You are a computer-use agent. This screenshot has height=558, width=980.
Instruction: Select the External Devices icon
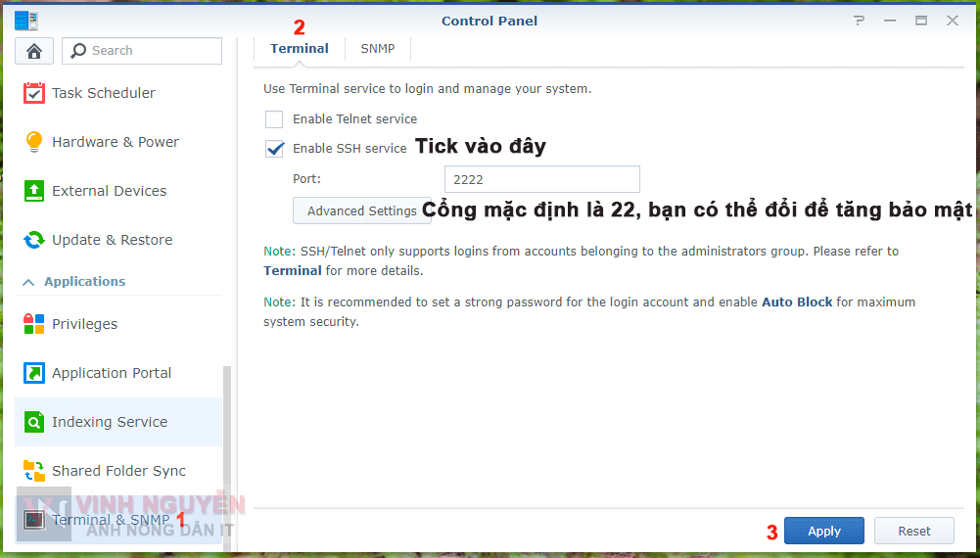pos(34,191)
